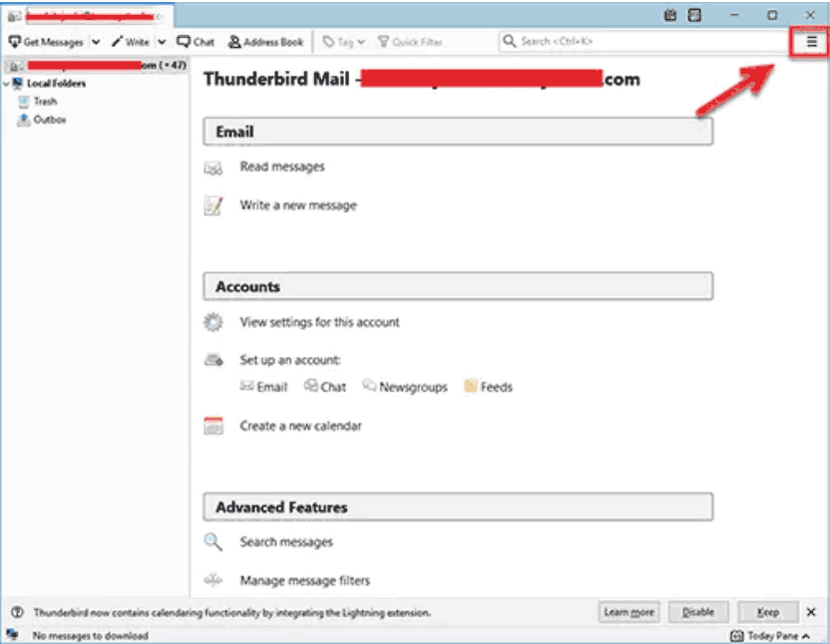The height and width of the screenshot is (644, 830).
Task: Click the Search messages magnifier icon
Action: [212, 542]
